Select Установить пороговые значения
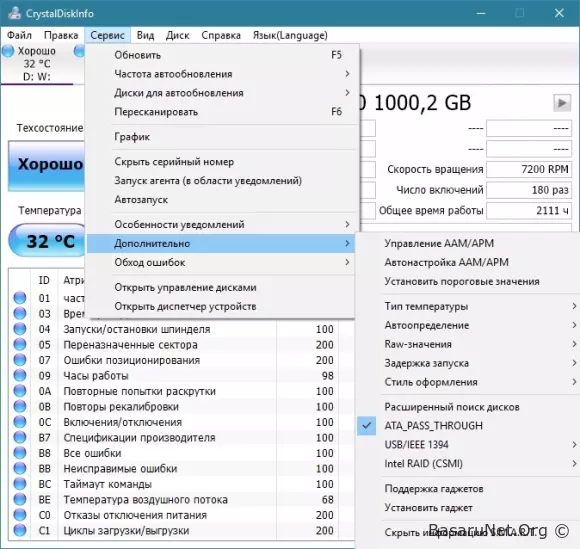Screen dimensions: 580x549 468,281
